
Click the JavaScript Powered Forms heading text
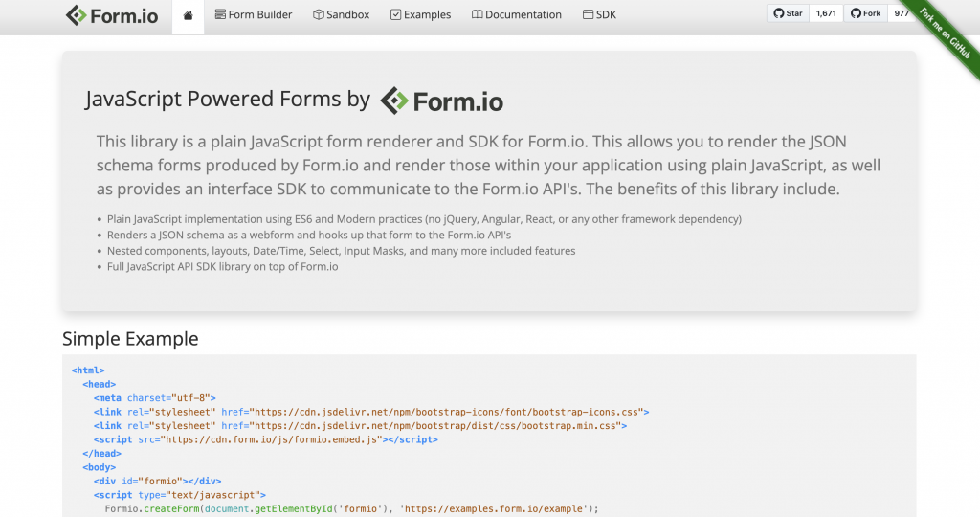228,100
